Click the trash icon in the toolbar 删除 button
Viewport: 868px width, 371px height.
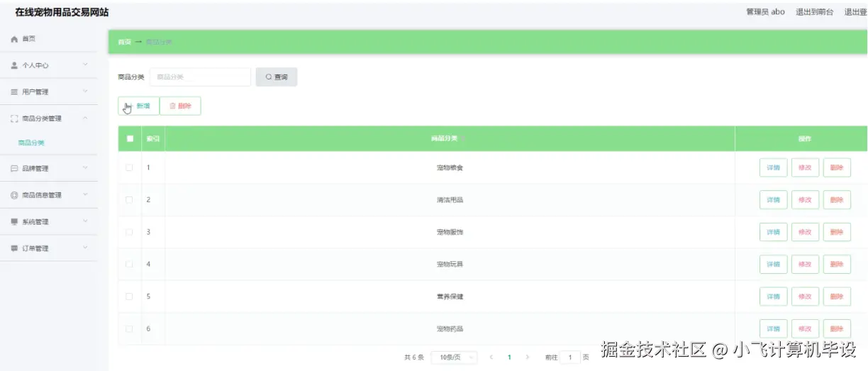click(x=172, y=106)
